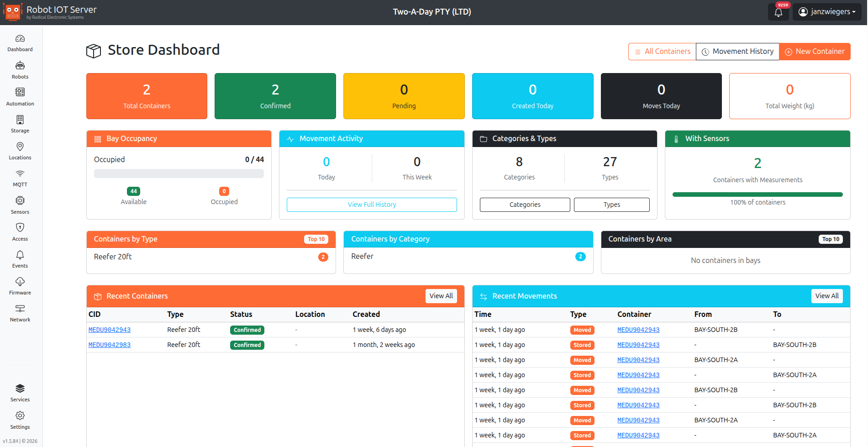Click the Moves Today card
This screenshot has width=868, height=447.
[661, 96]
